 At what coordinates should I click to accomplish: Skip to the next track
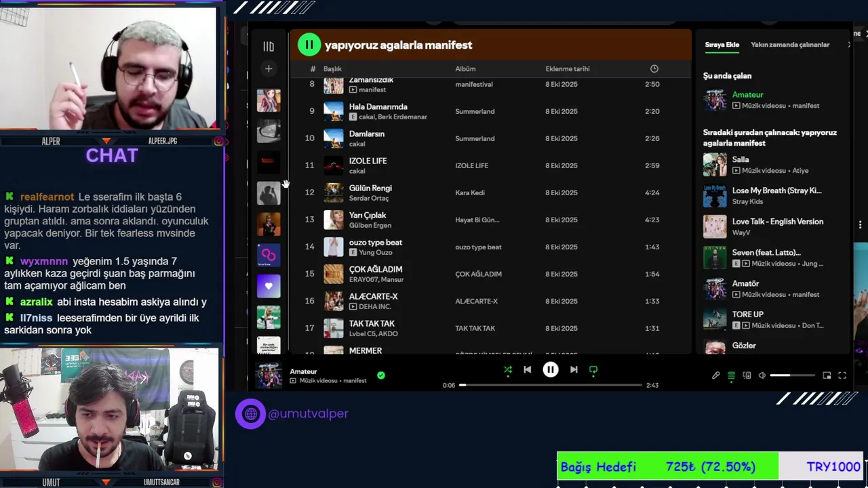(574, 369)
